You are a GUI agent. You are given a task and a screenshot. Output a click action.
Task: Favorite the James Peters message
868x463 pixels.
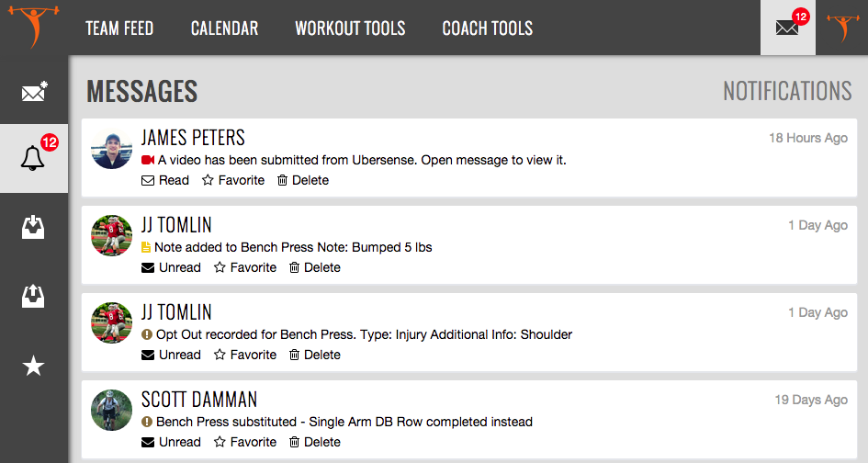click(233, 180)
